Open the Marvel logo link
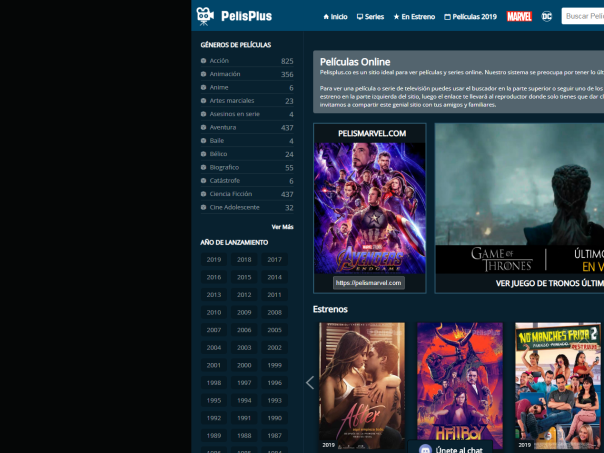 pyautogui.click(x=519, y=16)
